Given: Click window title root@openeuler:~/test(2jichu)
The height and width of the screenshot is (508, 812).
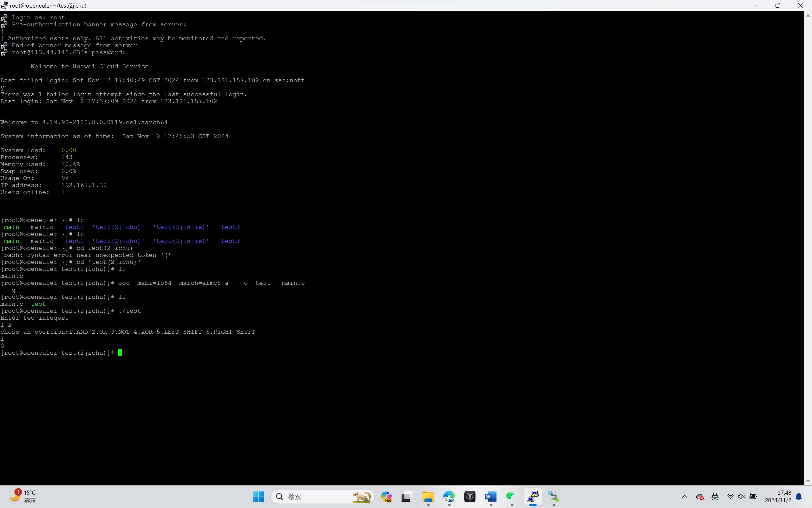Looking at the screenshot, I should tap(48, 6).
